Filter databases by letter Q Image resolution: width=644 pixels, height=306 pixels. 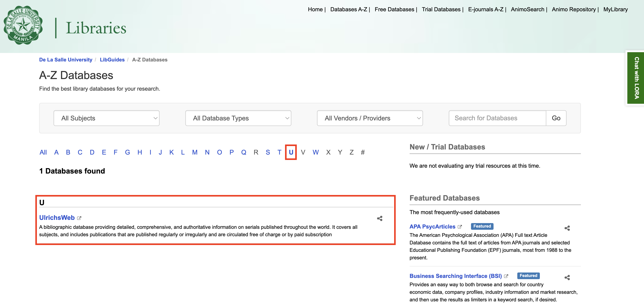coord(244,152)
